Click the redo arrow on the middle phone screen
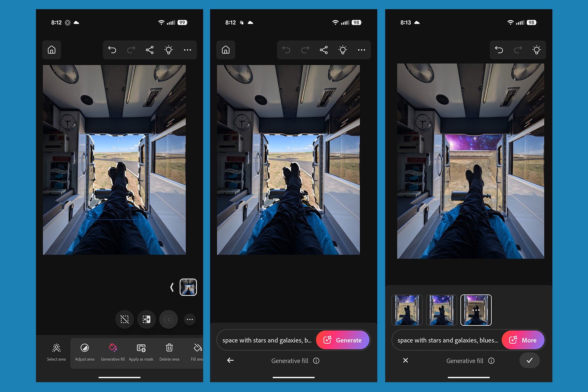Screen dimensions: 588x392 click(x=305, y=50)
